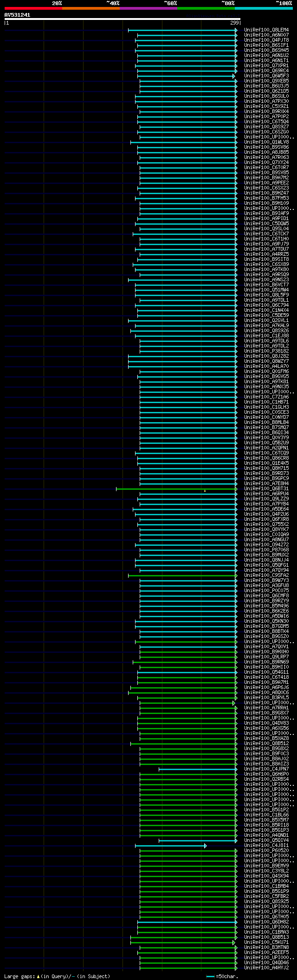
Task: Select the UniRef100_Q6W5F3 label
Action: 266,76
